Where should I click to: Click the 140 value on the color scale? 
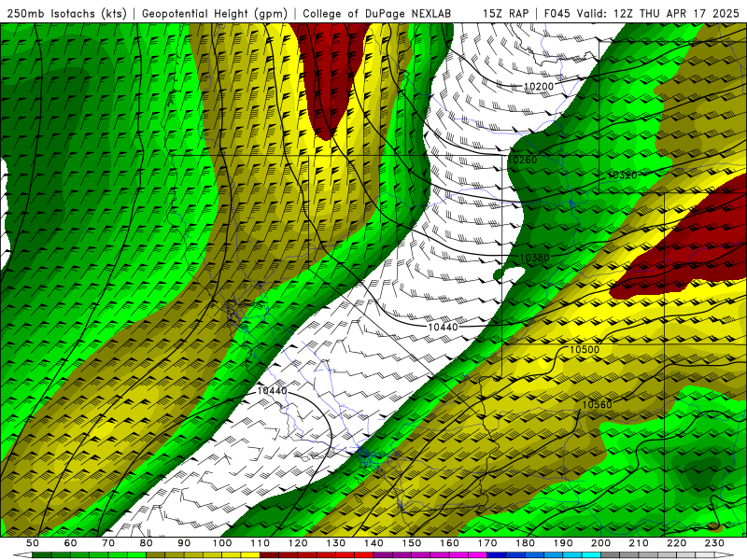coord(373,543)
